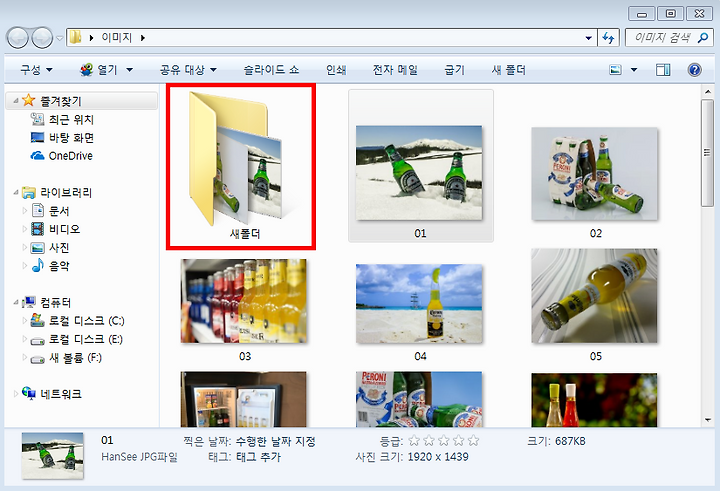Screen dimensions: 720x491
Task: Click the change view icon
Action: click(x=615, y=70)
